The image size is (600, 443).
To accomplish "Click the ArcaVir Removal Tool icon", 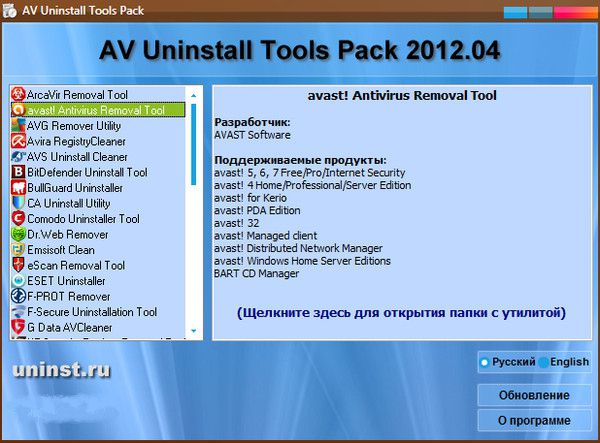I will pos(18,94).
